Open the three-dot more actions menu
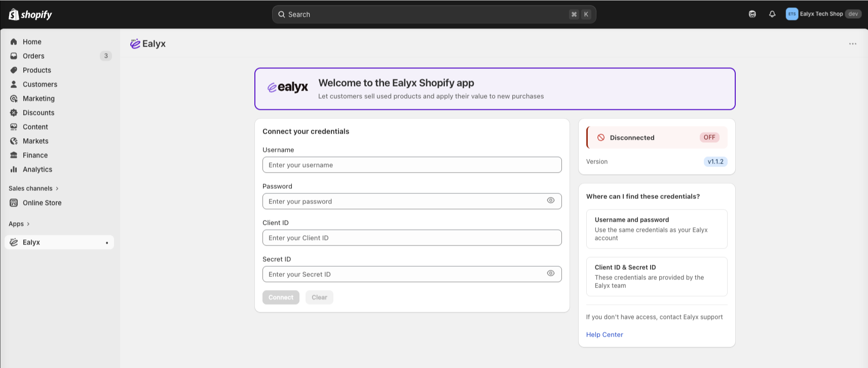The width and height of the screenshot is (868, 368). pyautogui.click(x=853, y=44)
